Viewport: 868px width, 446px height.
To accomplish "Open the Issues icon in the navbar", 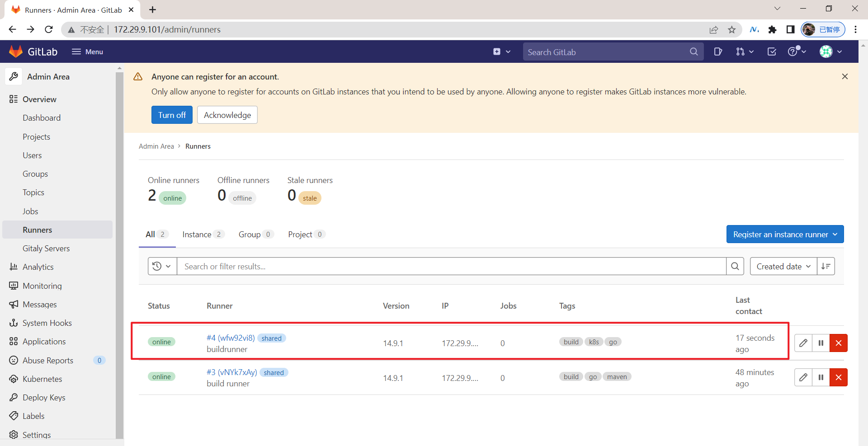I will click(x=718, y=52).
